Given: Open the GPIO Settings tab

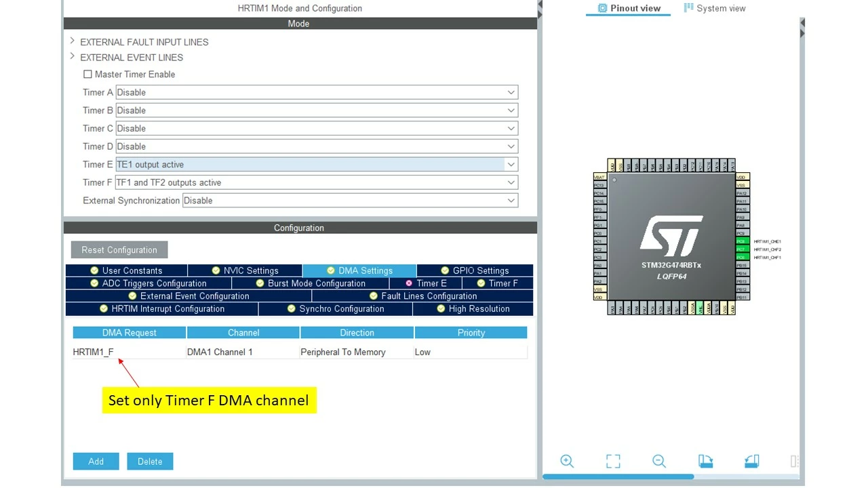Looking at the screenshot, I should click(x=475, y=270).
